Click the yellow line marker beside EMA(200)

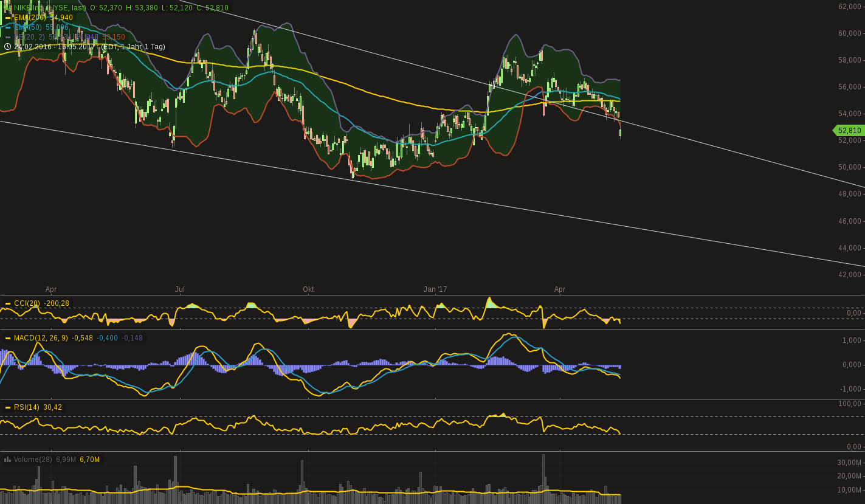tap(7, 18)
